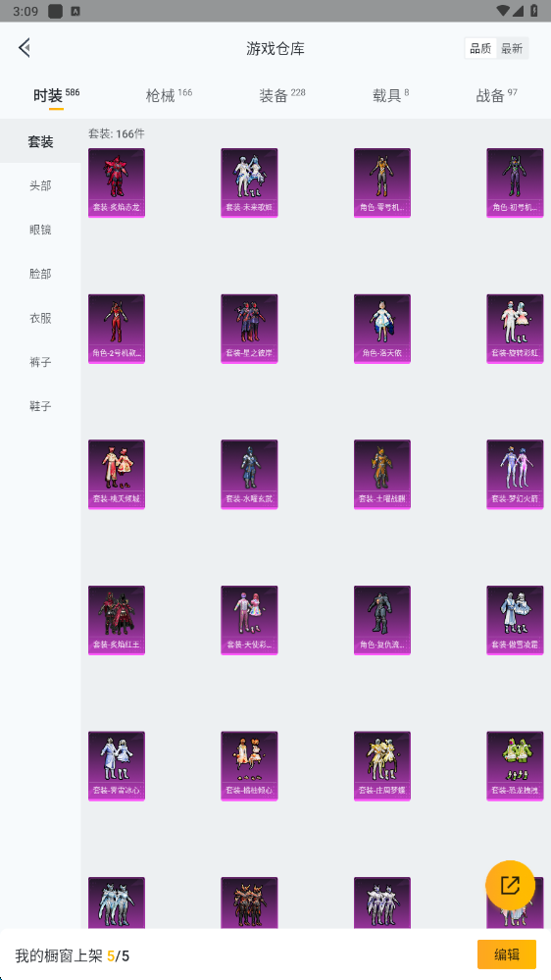The image size is (551, 980).
Task: Open the 套装-梦幻火箭 item
Action: point(515,475)
